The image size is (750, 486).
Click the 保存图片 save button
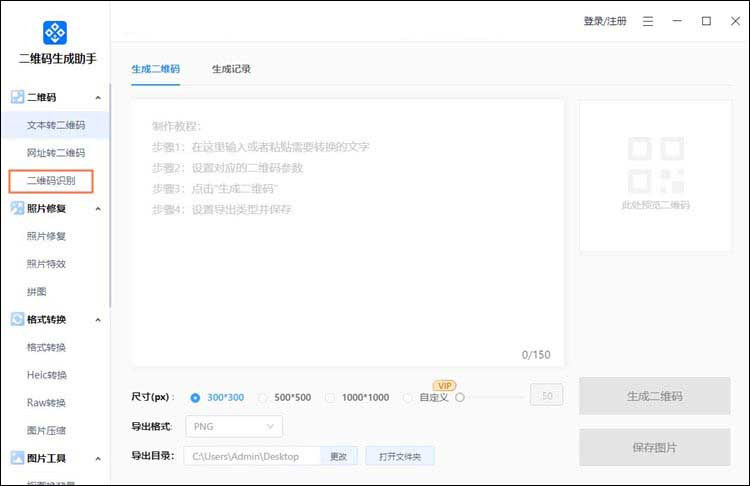pyautogui.click(x=655, y=448)
